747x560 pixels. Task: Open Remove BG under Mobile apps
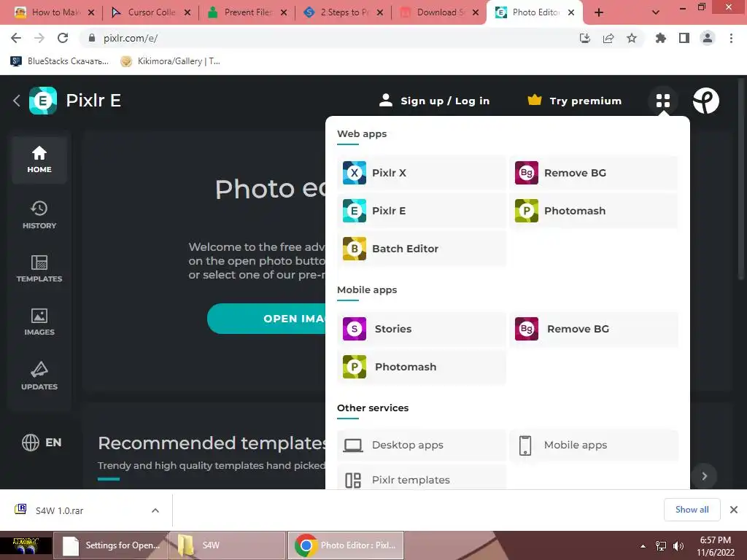click(x=594, y=329)
